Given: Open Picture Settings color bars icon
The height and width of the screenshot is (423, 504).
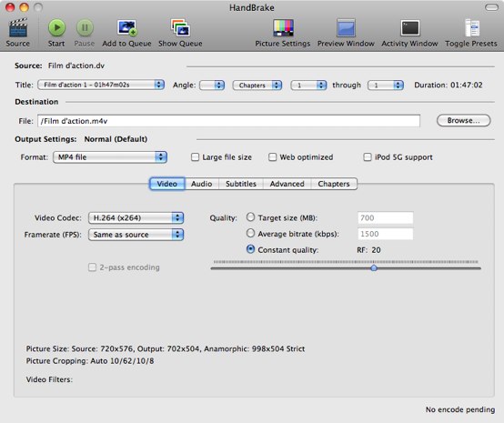Looking at the screenshot, I should (283, 28).
